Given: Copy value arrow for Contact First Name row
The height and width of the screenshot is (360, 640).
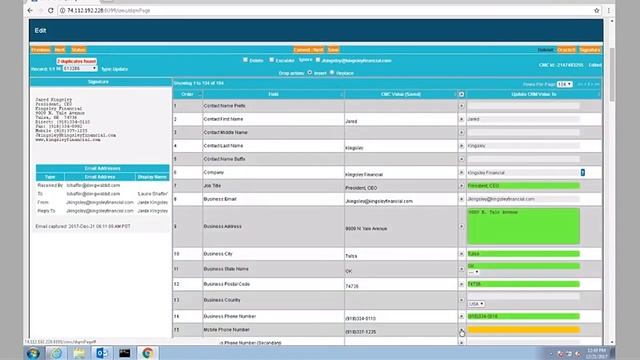Looking at the screenshot, I should point(461,119).
